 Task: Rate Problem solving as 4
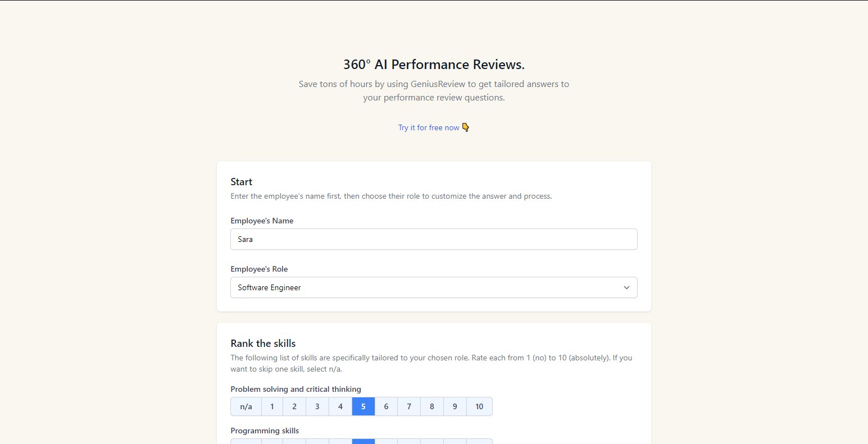pyautogui.click(x=340, y=406)
